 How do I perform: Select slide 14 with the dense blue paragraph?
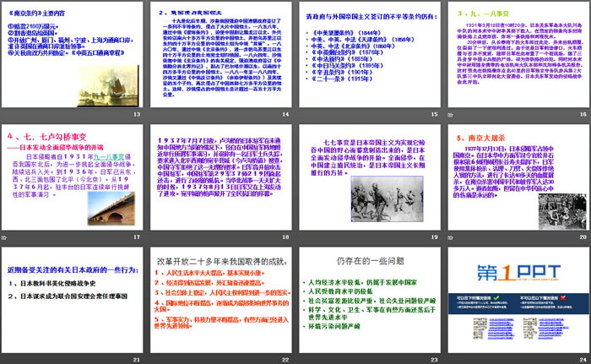pos(221,55)
